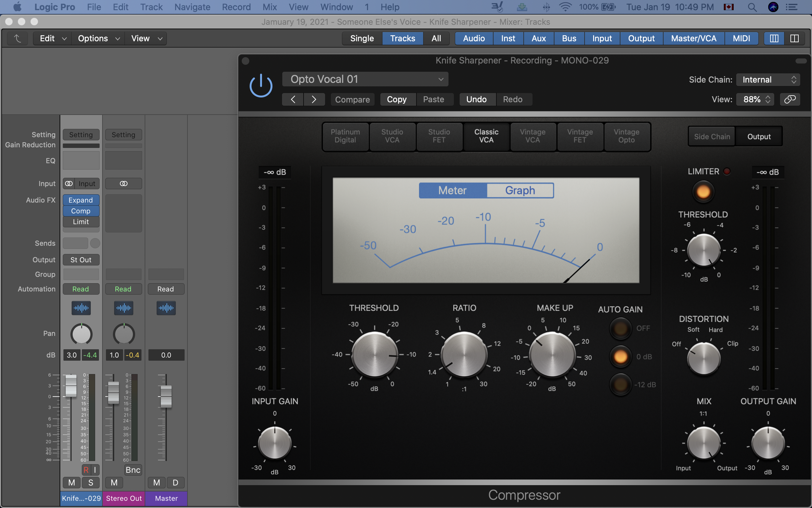Click the Knife track Setting button
This screenshot has height=508, width=812.
(81, 135)
